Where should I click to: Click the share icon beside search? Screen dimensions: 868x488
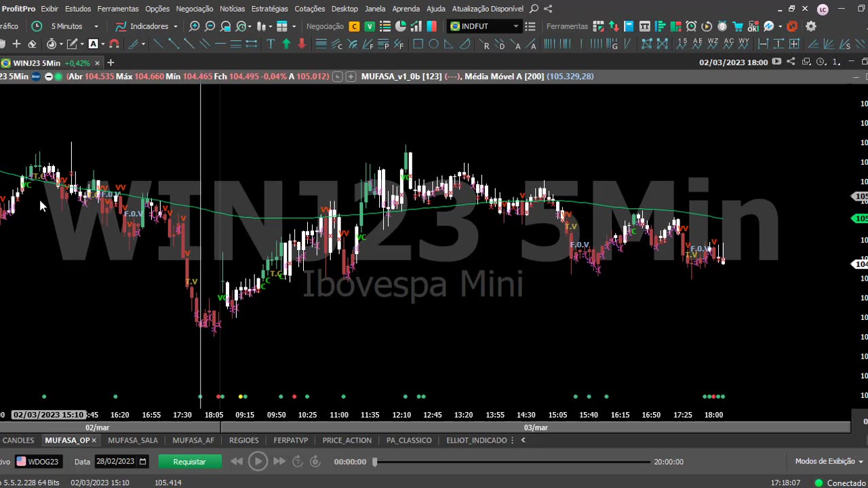point(548,9)
